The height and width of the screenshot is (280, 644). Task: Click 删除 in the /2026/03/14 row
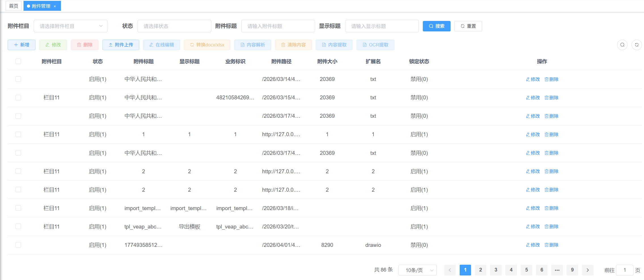(x=552, y=79)
